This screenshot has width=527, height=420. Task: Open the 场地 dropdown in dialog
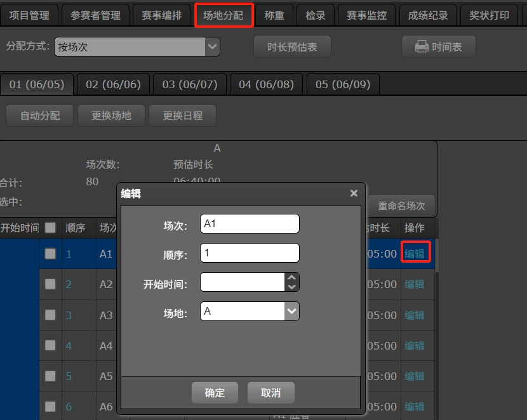pyautogui.click(x=291, y=312)
